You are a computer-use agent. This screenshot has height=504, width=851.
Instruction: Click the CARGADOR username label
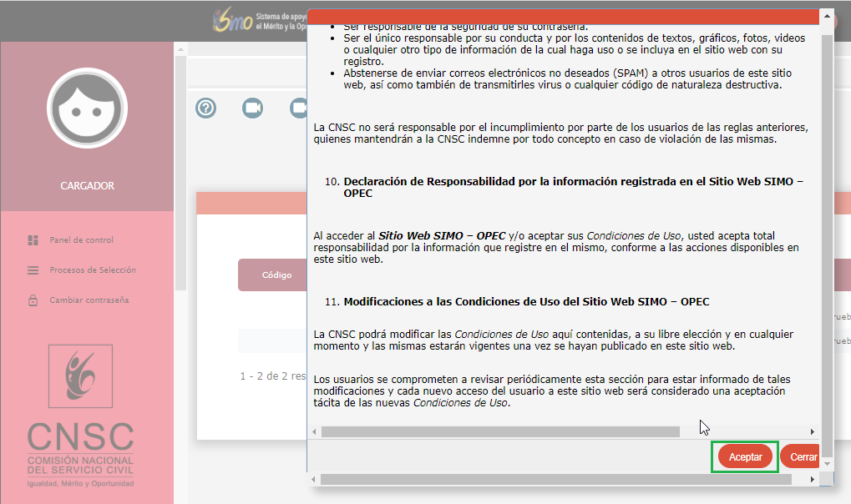(x=87, y=186)
